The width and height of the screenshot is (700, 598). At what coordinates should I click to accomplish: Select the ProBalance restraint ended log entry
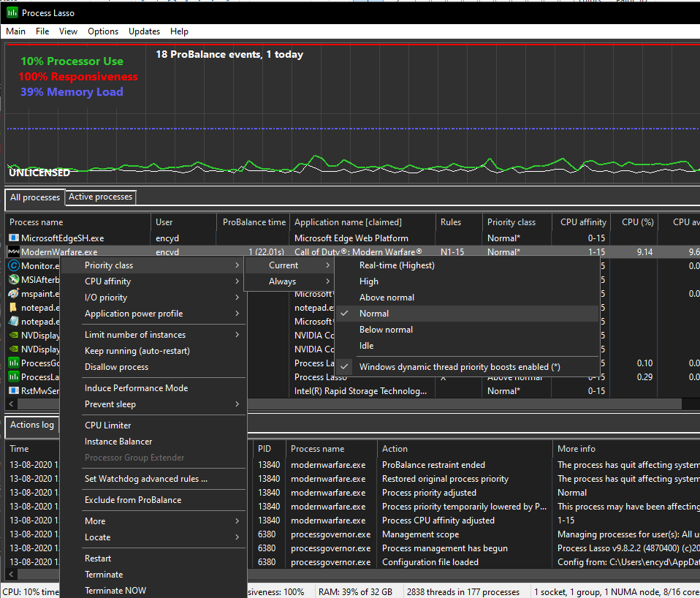pyautogui.click(x=433, y=465)
